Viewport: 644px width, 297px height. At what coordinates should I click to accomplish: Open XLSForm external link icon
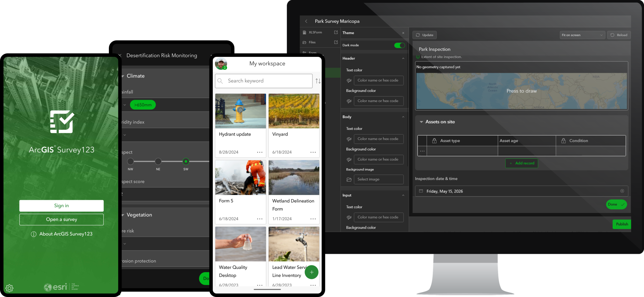(x=336, y=32)
